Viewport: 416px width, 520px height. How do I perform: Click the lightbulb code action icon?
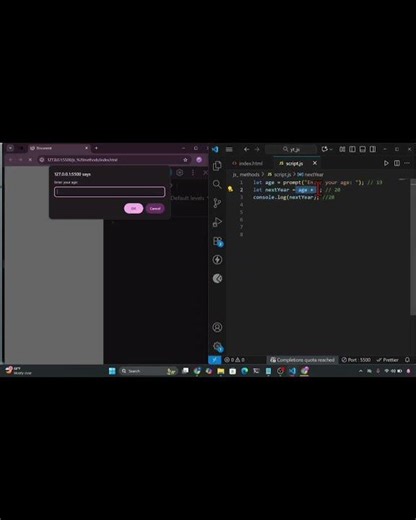[x=230, y=189]
